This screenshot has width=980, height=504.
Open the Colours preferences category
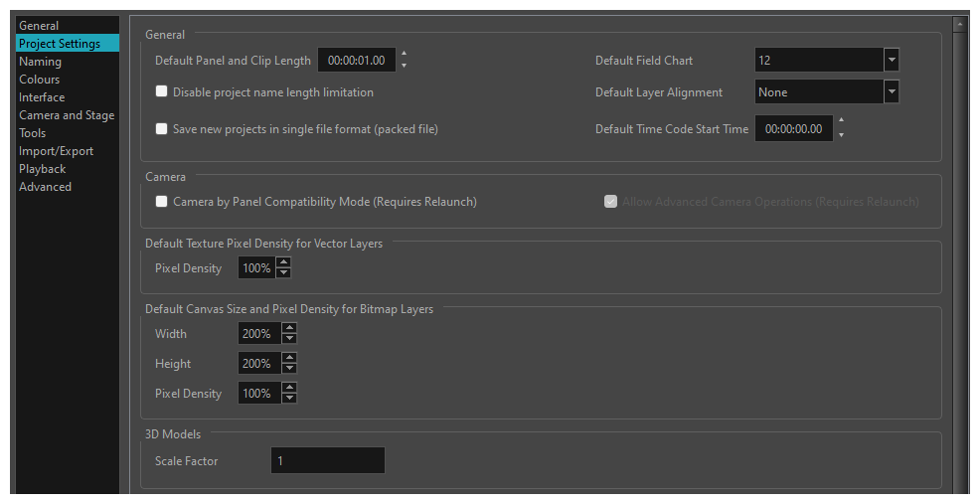[39, 80]
